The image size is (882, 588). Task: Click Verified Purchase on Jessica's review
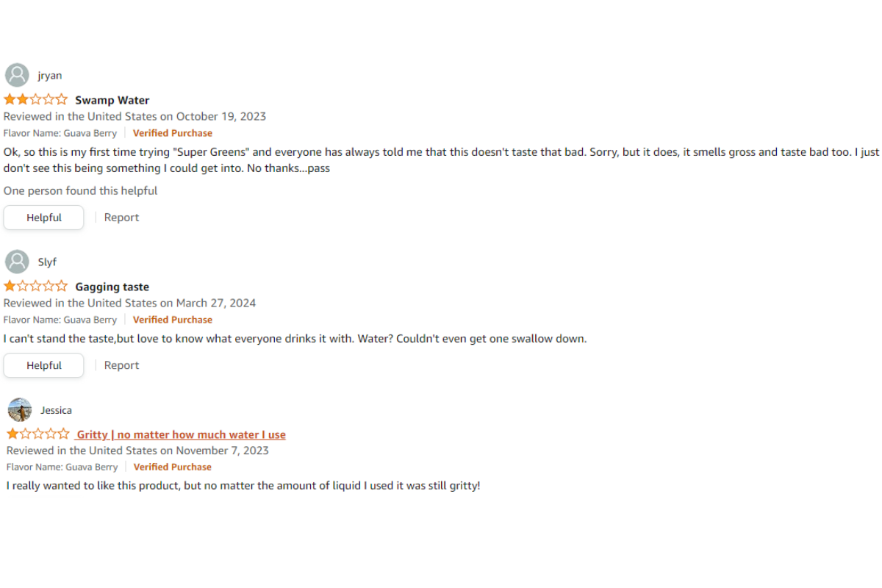[172, 467]
